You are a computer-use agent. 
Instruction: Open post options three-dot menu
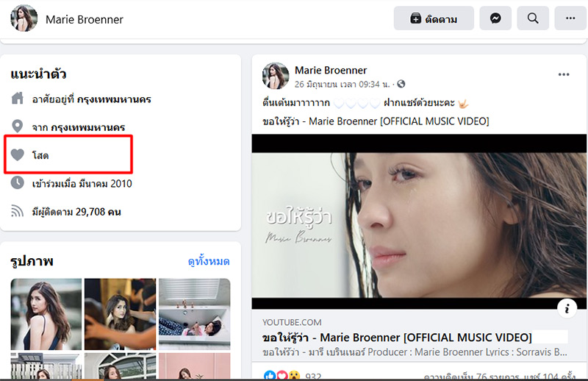tap(564, 74)
